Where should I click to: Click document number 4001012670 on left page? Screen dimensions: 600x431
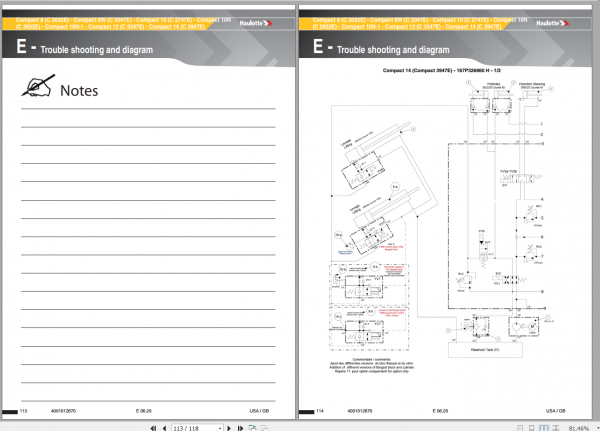[x=63, y=411]
